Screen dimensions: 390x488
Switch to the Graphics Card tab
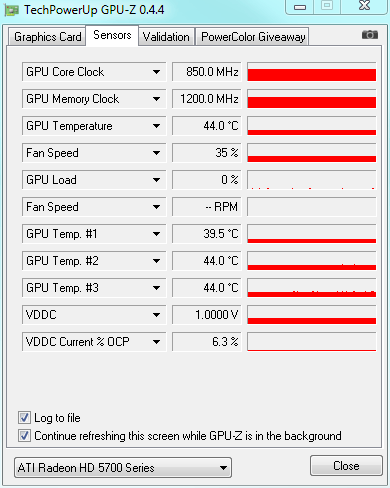(47, 37)
